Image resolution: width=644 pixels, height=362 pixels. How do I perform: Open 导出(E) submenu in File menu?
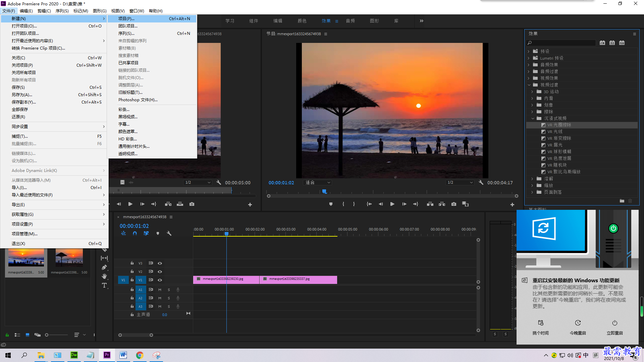(54, 205)
